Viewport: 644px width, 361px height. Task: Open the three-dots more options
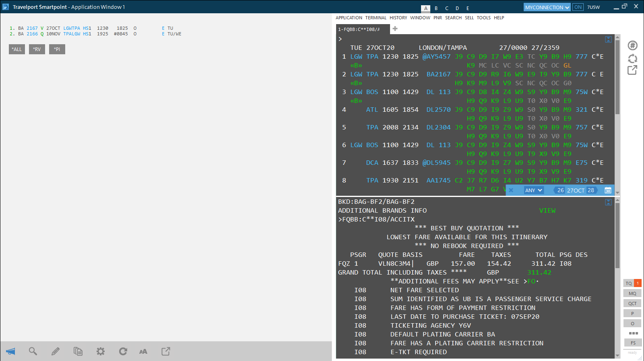click(633, 333)
